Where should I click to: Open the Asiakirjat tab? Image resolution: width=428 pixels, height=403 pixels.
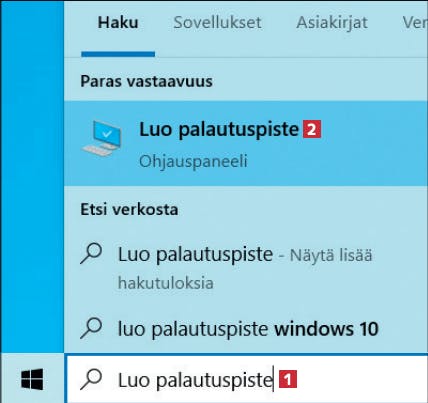pyautogui.click(x=332, y=23)
